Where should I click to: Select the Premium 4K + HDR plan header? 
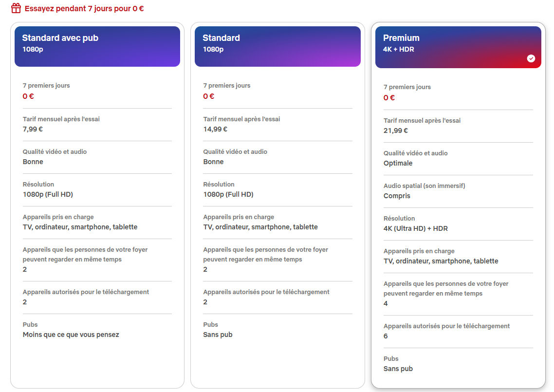point(458,47)
